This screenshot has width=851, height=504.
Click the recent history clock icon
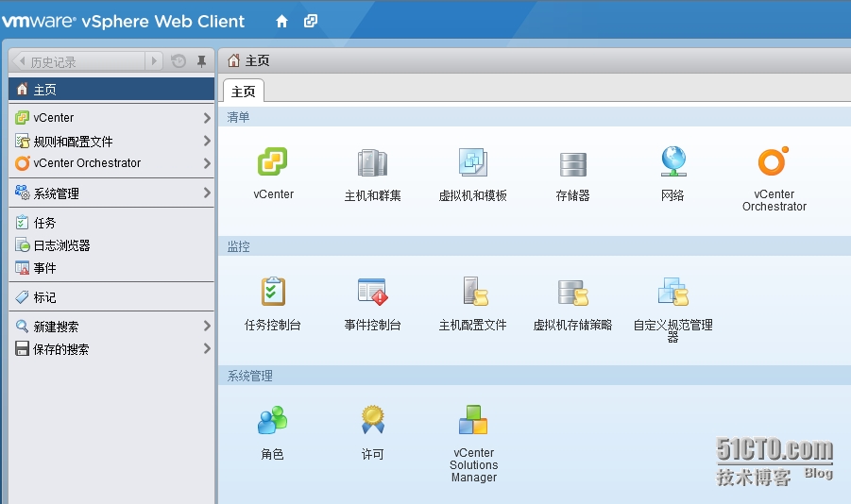click(x=178, y=60)
